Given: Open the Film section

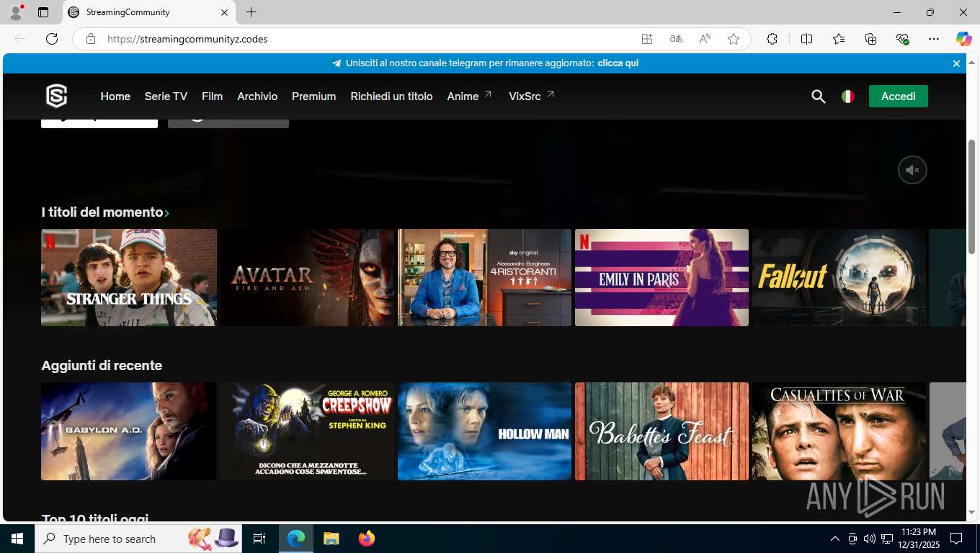Looking at the screenshot, I should 212,96.
